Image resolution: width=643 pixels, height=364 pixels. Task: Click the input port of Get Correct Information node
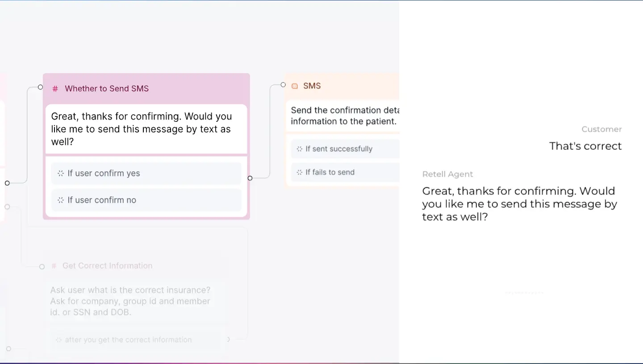[x=42, y=266]
